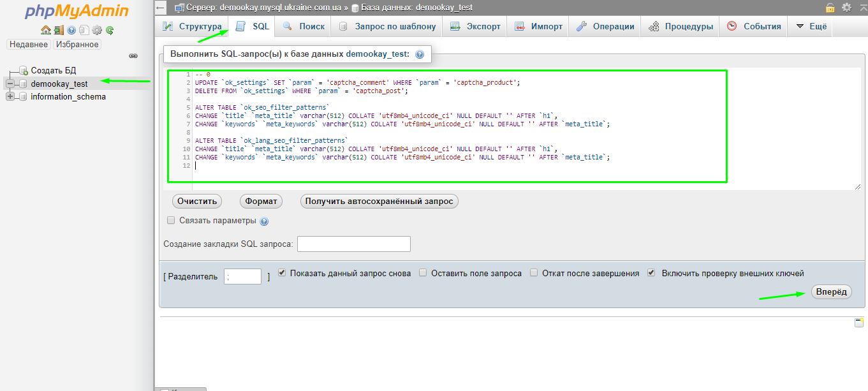Click the UPDATE `ok_settings` line in editor

click(358, 83)
